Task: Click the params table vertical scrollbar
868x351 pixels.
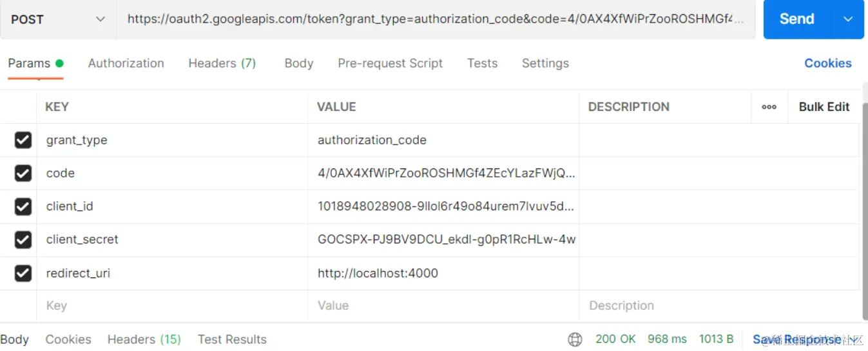Action: pos(865,210)
